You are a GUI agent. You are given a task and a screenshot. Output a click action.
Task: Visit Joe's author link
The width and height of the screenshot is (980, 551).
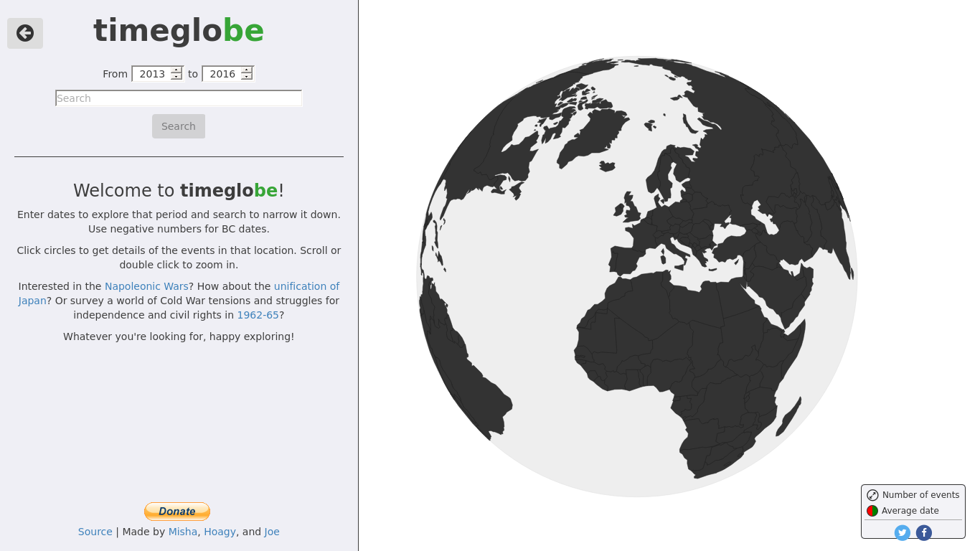pyautogui.click(x=272, y=532)
